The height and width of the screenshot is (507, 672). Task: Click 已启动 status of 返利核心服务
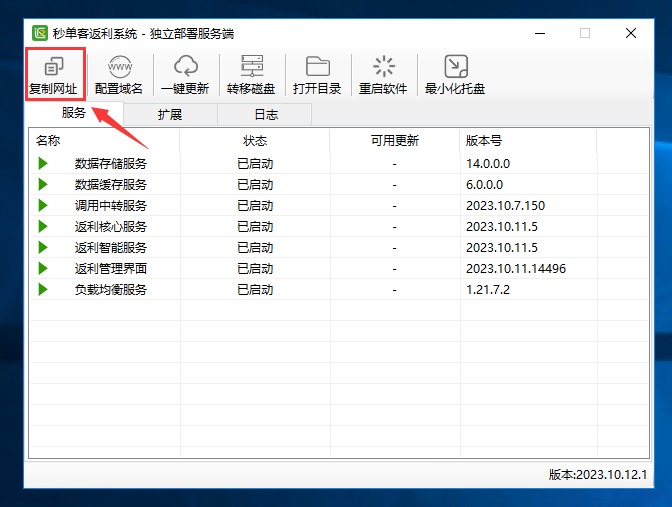(255, 227)
